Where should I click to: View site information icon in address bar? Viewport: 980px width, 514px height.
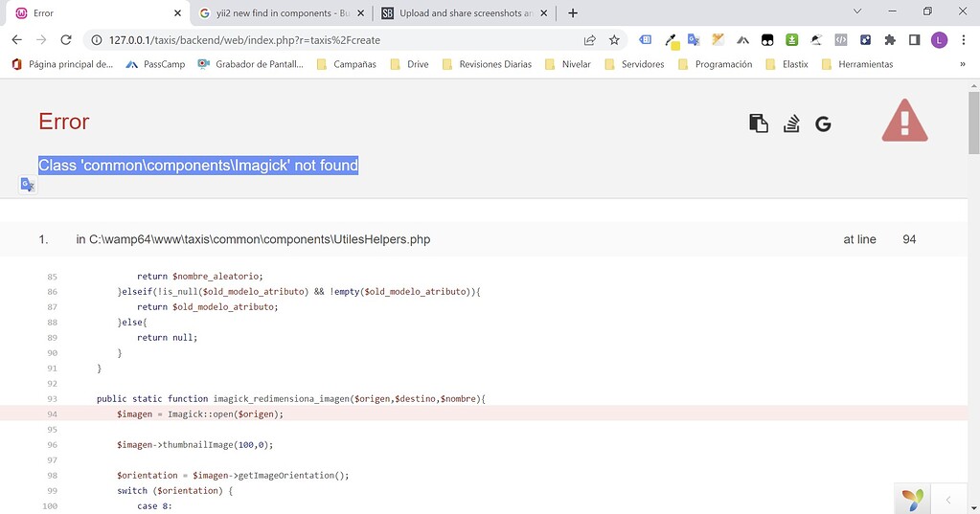click(x=96, y=40)
